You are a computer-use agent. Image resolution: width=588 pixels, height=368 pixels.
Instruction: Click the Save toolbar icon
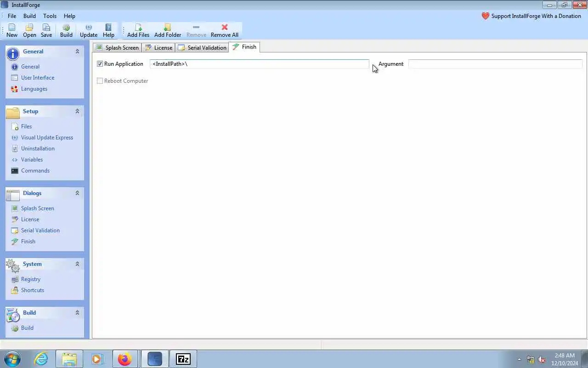tap(46, 31)
